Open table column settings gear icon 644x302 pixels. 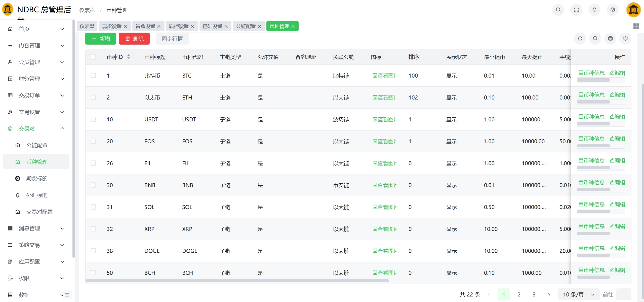point(625,39)
